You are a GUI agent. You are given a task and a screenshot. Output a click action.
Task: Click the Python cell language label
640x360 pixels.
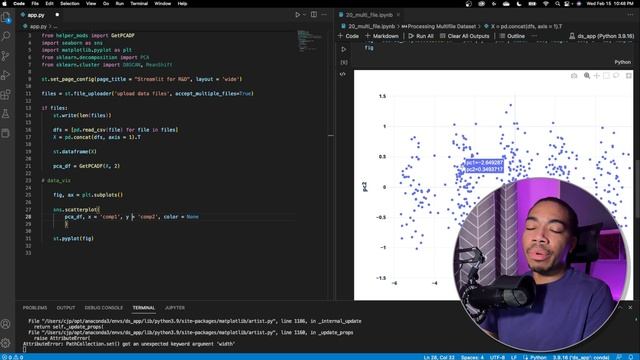coord(622,62)
